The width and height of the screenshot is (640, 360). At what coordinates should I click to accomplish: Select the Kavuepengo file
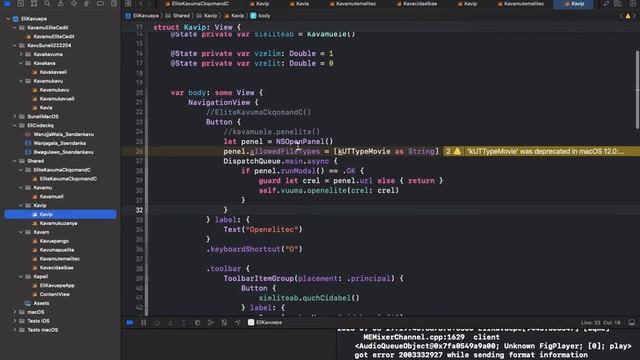coord(54,241)
